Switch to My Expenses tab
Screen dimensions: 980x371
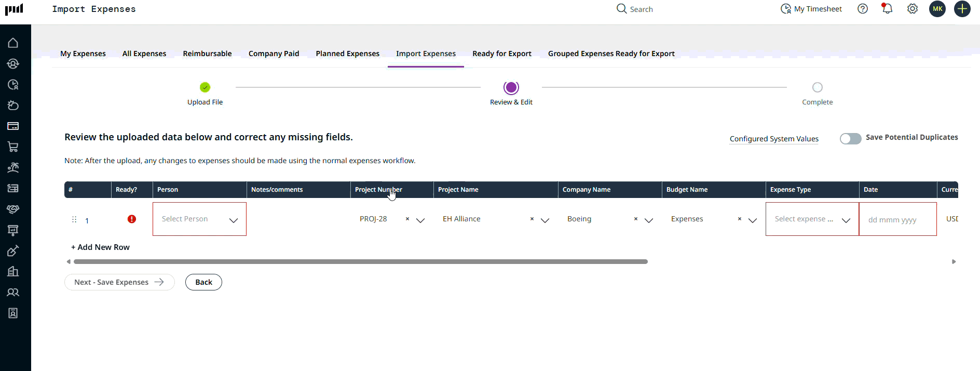pyautogui.click(x=83, y=54)
